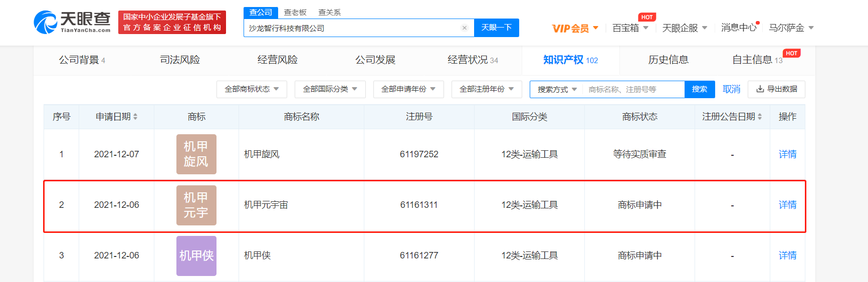This screenshot has height=282, width=868.
Task: Focus the 商标名称、注册号等 input field
Action: point(633,89)
